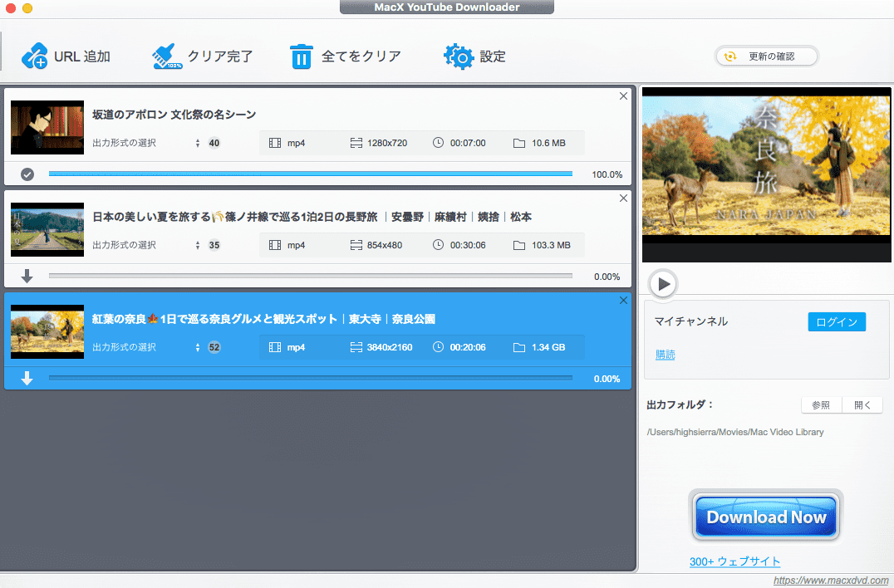Remove the 長野旅 item with its X
Screen dimensions: 894x588
[623, 198]
